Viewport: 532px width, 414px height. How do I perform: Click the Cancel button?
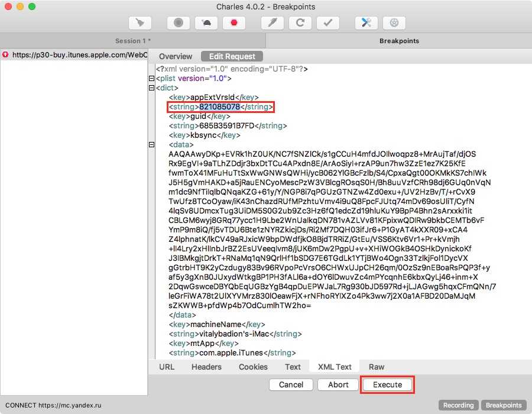(291, 385)
